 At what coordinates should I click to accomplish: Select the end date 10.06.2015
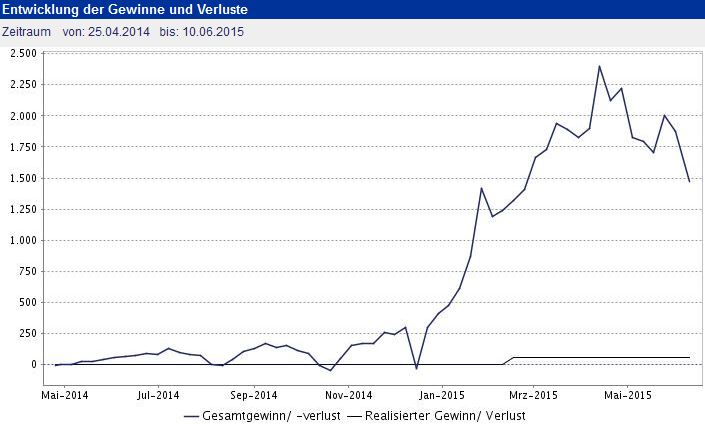pos(213,32)
